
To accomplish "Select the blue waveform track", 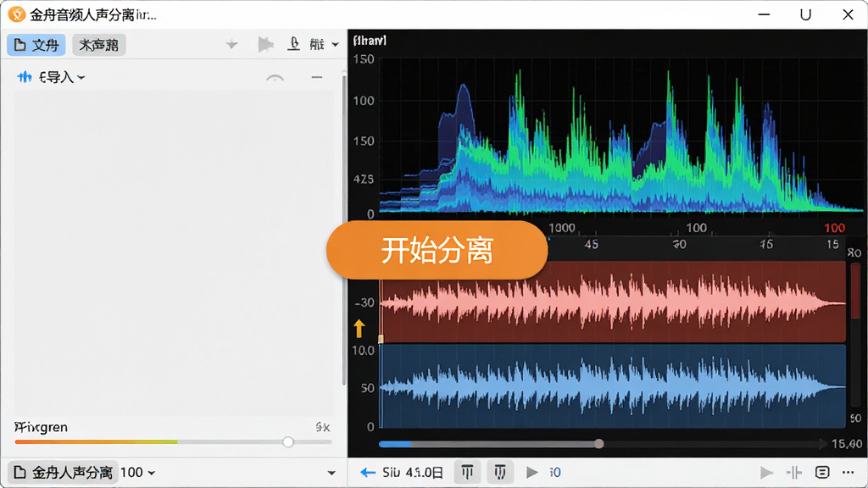I will pos(614,386).
